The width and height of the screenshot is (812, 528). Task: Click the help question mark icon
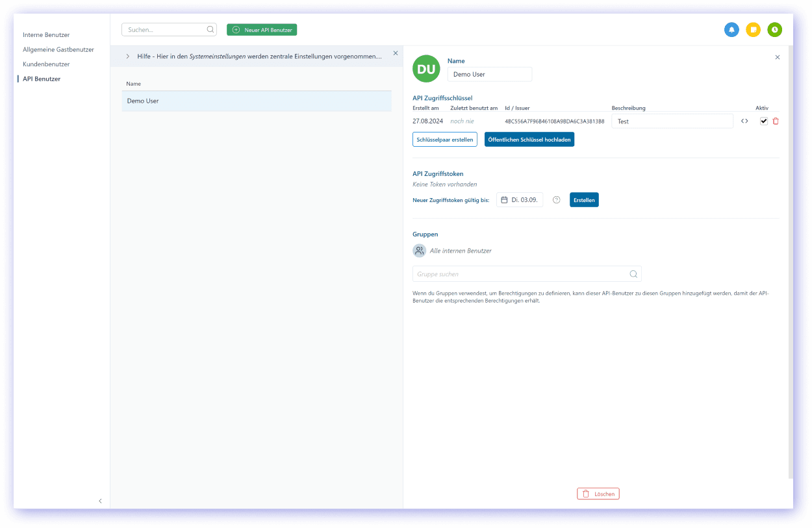tap(556, 200)
